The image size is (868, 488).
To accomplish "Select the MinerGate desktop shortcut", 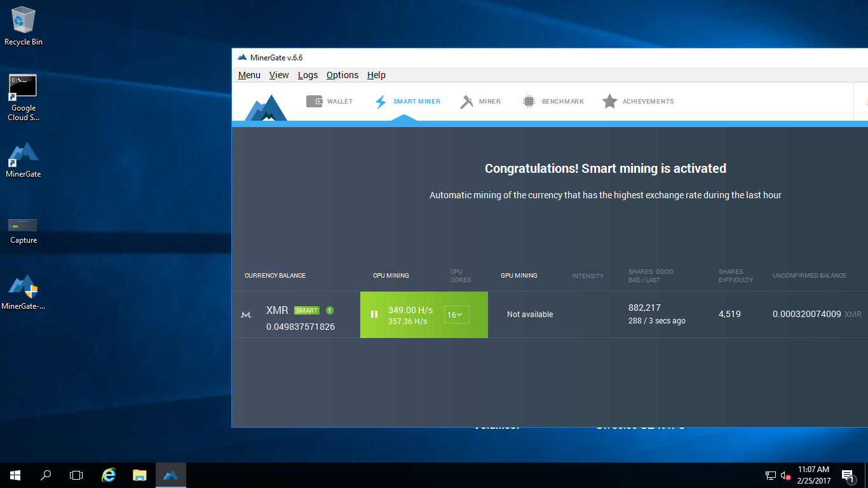I will 24,159.
